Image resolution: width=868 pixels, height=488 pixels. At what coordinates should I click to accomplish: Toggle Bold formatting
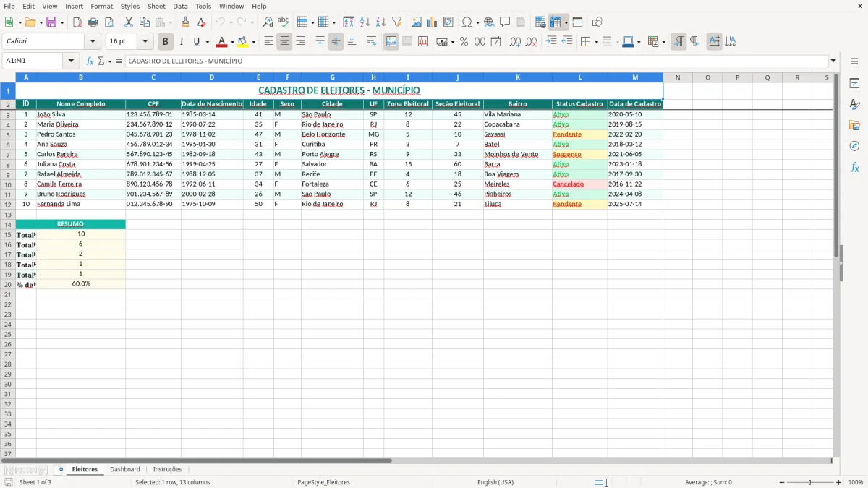[165, 42]
